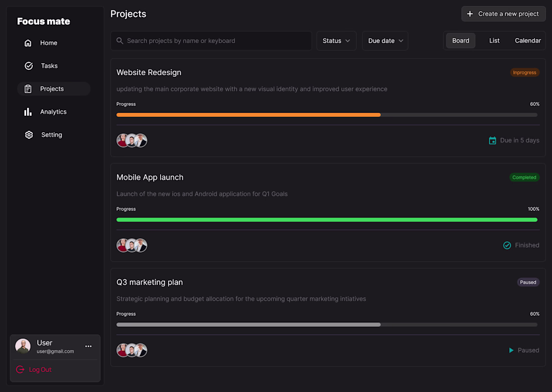The width and height of the screenshot is (552, 392).
Task: Click the Website Redesign progress bar
Action: pyautogui.click(x=327, y=115)
